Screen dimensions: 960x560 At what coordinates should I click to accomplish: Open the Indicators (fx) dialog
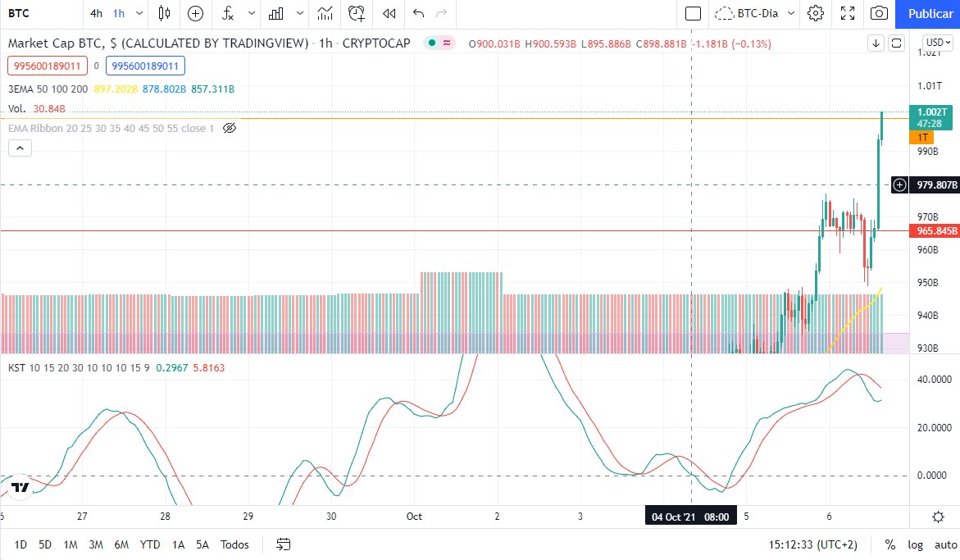tap(228, 14)
